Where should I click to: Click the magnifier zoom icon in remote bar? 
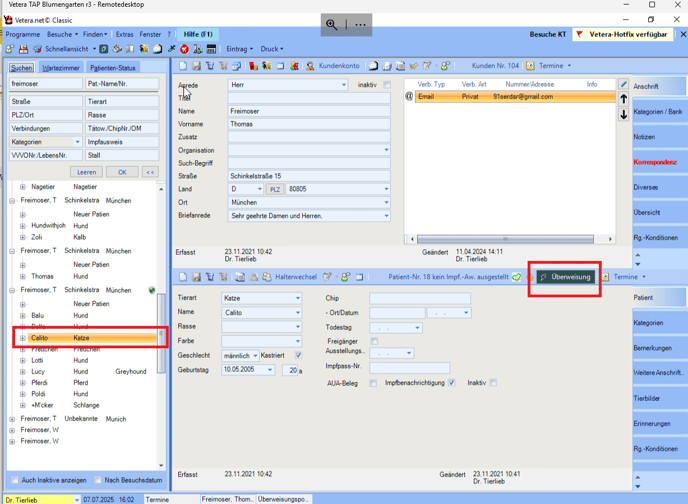click(x=332, y=25)
